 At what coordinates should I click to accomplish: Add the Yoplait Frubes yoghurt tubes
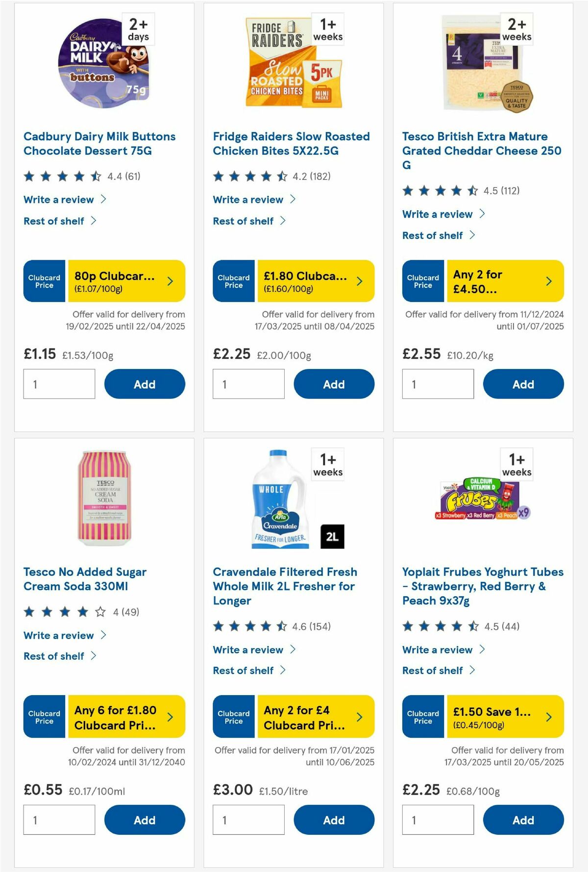pos(523,820)
